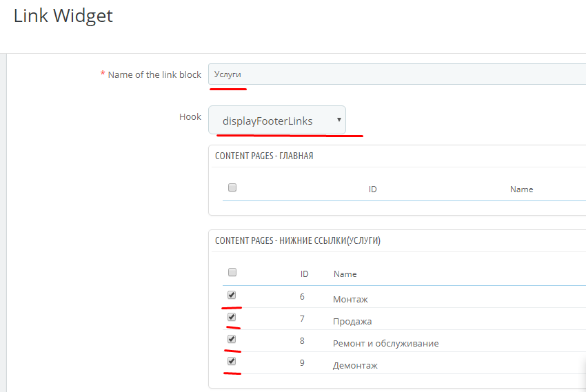Toggle select-all checkbox in Главная table
The width and height of the screenshot is (586, 392).
point(232,187)
